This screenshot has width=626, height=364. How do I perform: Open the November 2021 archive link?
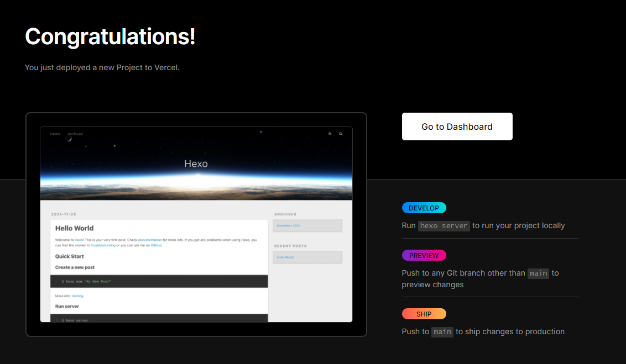pos(288,226)
